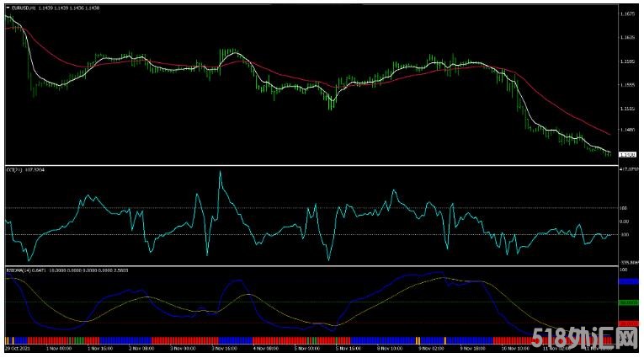Click the 5 Nov 00:00 time label
This screenshot has height=358, width=644.
tap(306, 349)
